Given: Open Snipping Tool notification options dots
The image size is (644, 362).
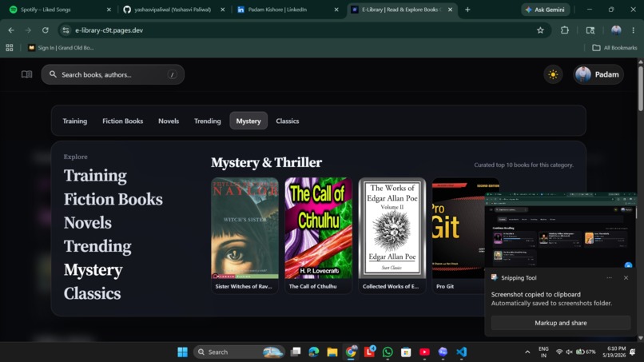Looking at the screenshot, I should [x=609, y=278].
